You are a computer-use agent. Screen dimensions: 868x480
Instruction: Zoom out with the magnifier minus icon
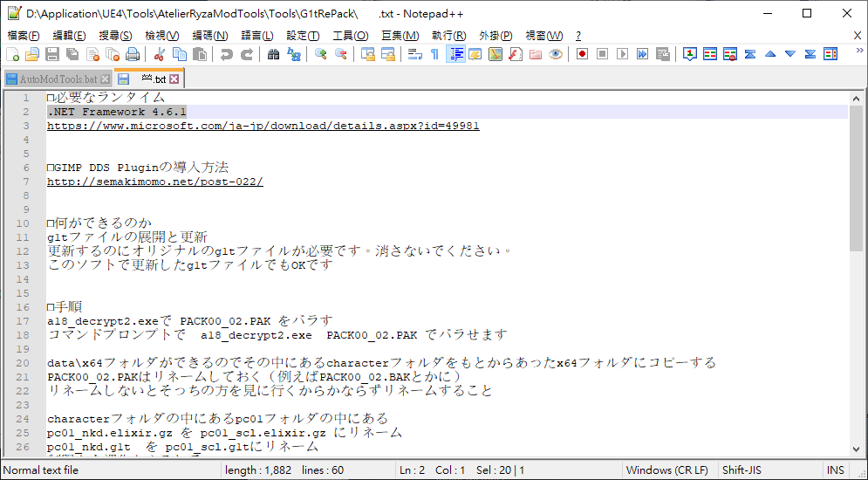tap(341, 54)
